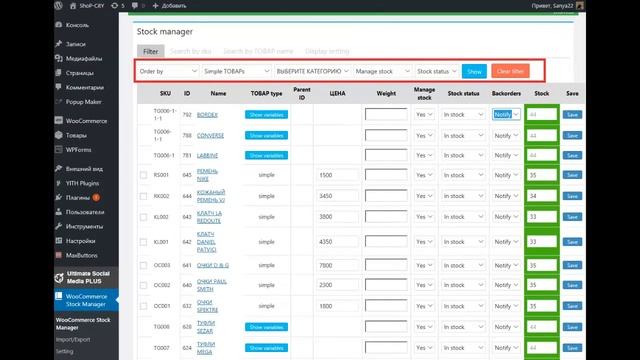
Task: Switch to Search by ТОВАР name tab
Action: point(258,51)
